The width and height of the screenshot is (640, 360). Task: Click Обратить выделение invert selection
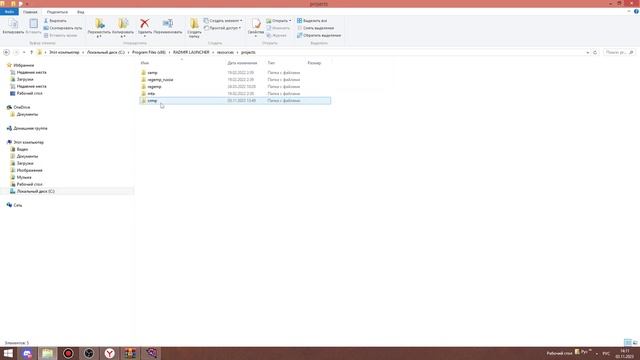[x=319, y=36]
